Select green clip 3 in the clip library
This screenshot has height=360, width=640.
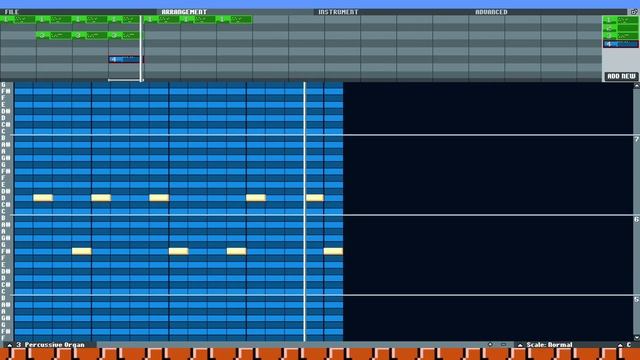(x=620, y=36)
